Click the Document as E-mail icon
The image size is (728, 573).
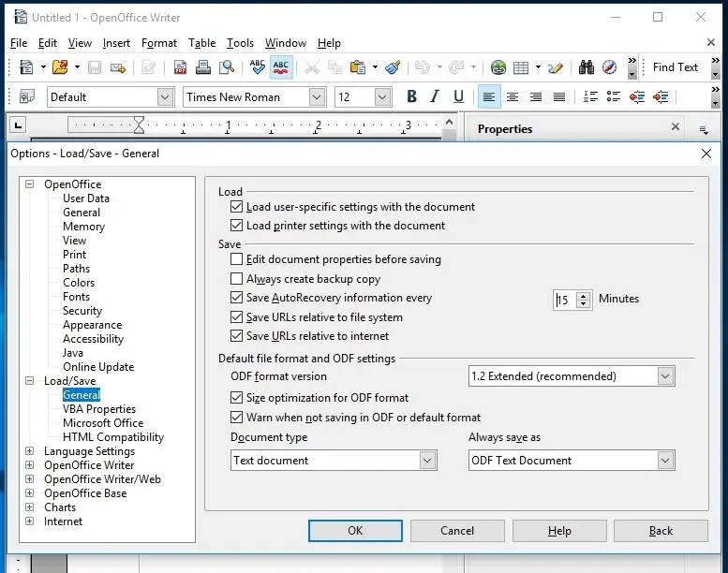pyautogui.click(x=118, y=67)
